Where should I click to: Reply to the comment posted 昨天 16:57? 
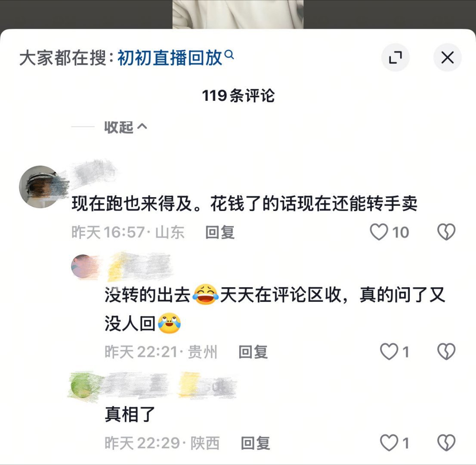tap(220, 232)
